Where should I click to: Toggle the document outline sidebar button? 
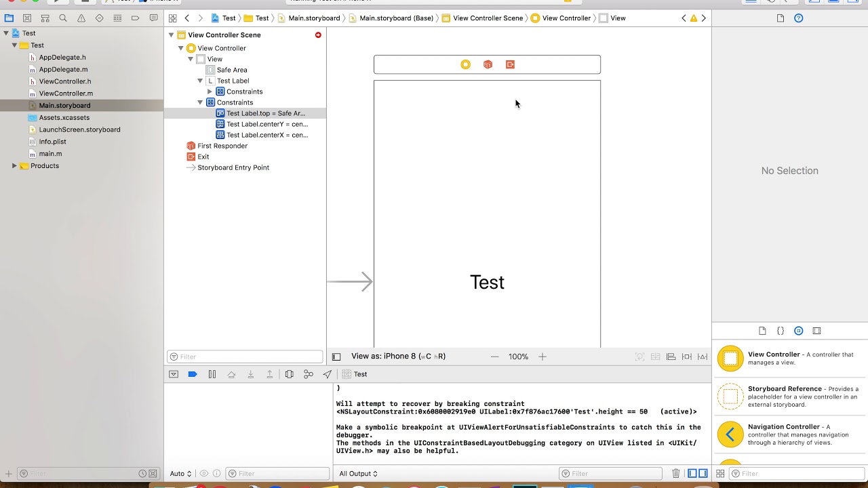click(336, 357)
